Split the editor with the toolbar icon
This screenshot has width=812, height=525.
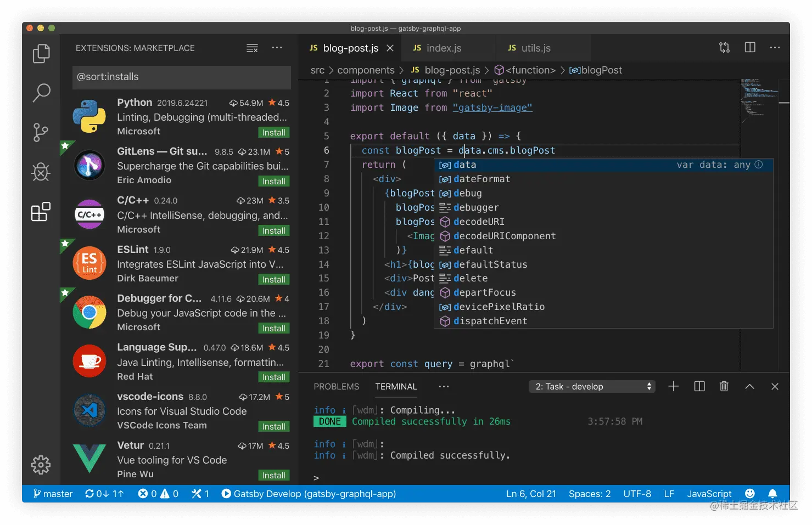749,47
